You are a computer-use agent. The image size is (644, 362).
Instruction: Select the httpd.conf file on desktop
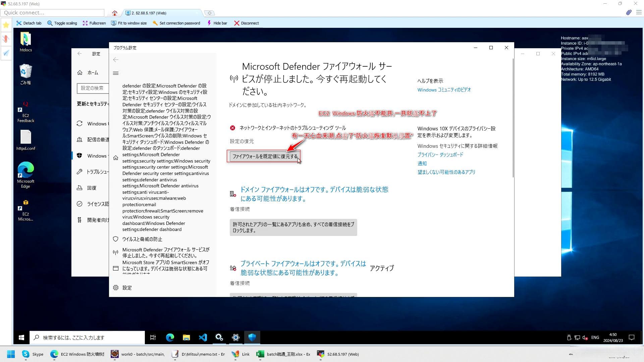[26, 140]
